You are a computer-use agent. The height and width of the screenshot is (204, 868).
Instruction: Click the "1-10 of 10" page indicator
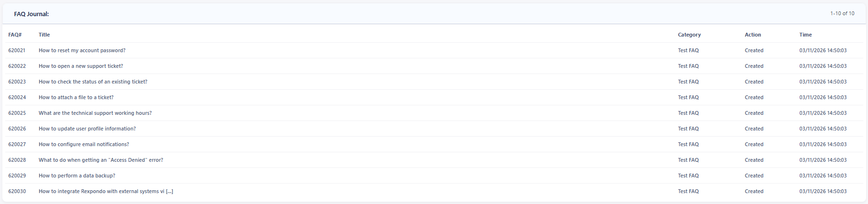[x=842, y=13]
